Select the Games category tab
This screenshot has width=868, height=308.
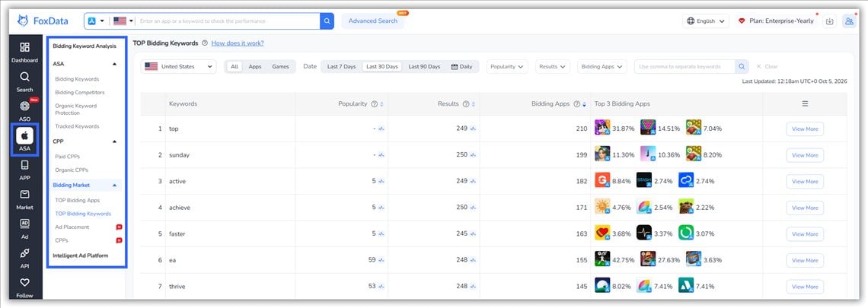pyautogui.click(x=281, y=66)
